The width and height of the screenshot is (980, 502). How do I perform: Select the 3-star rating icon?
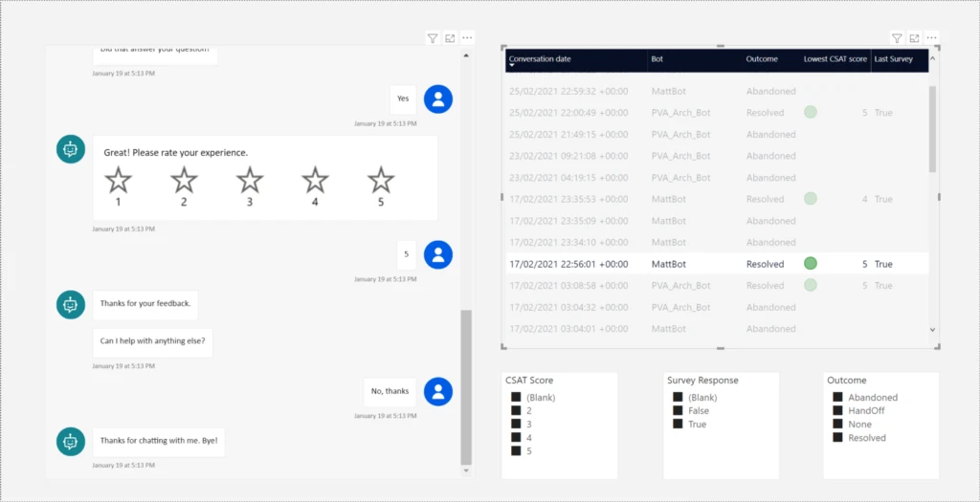250,180
